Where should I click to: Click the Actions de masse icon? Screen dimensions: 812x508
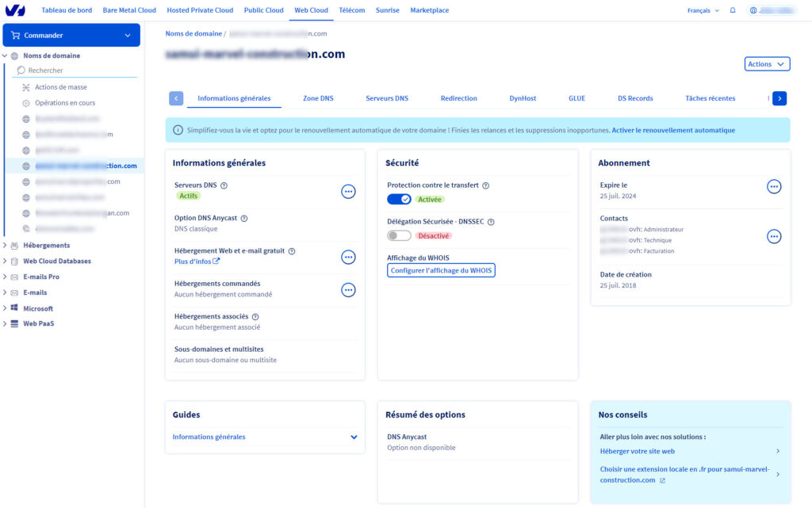[26, 87]
